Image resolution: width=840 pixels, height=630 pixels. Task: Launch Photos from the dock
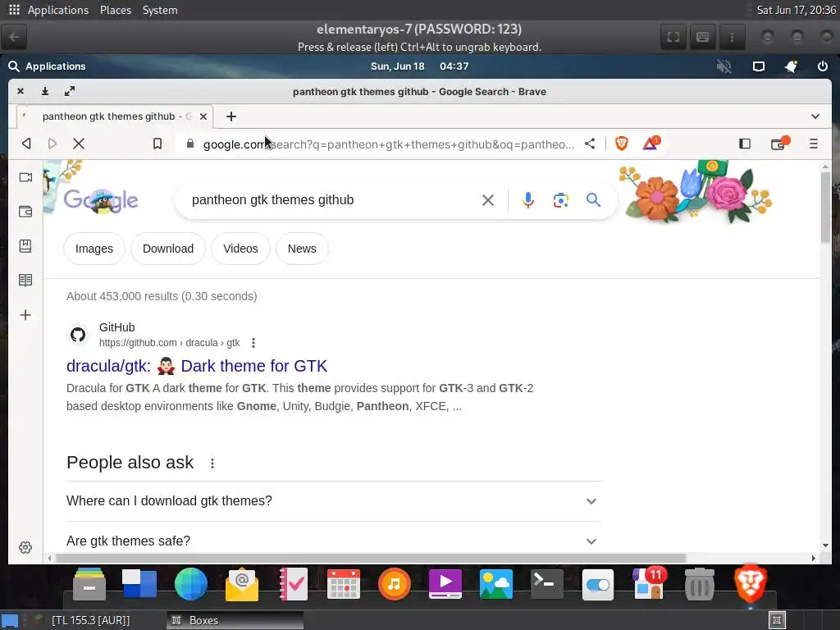(x=496, y=584)
